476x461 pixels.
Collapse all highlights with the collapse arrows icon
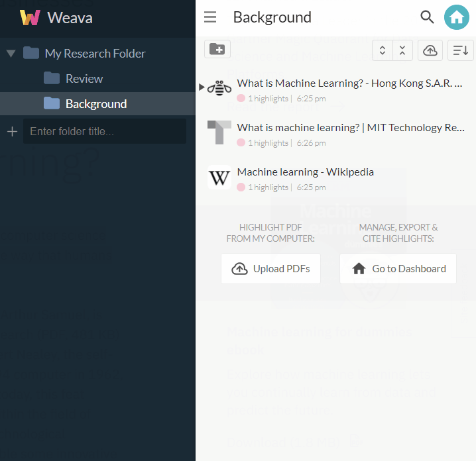tap(402, 50)
